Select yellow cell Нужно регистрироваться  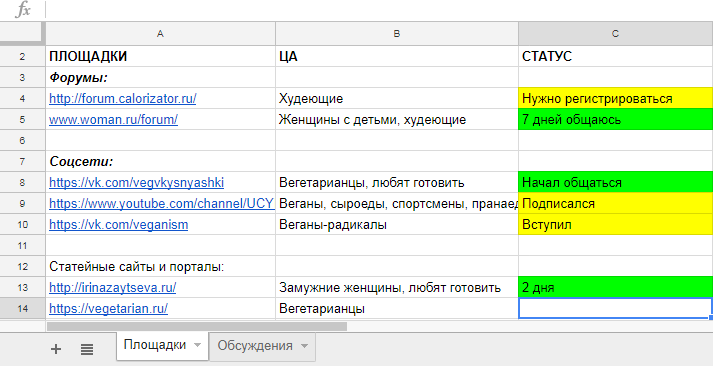point(615,99)
